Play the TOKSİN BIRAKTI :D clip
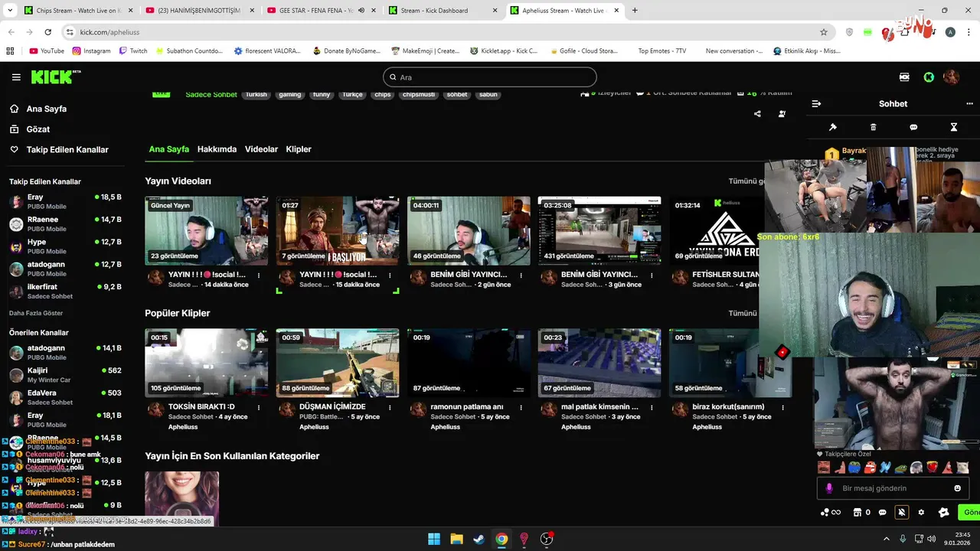Viewport: 980px width, 551px height. (x=207, y=364)
